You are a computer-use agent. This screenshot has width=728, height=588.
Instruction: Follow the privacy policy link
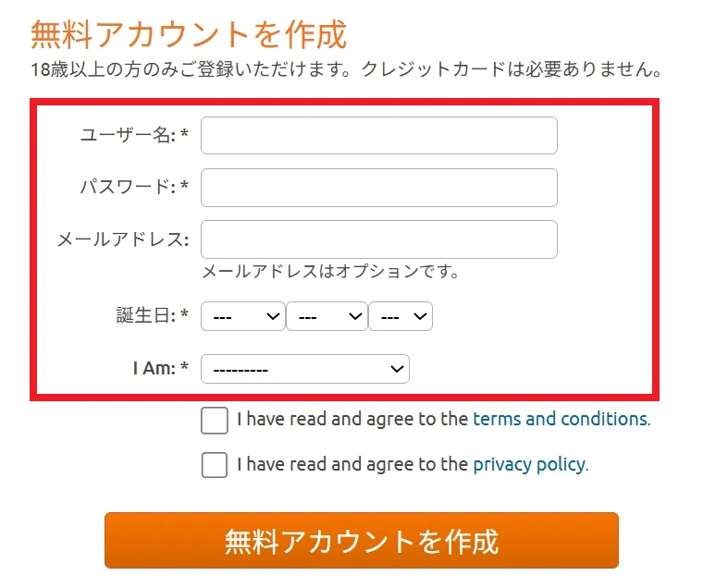(528, 464)
